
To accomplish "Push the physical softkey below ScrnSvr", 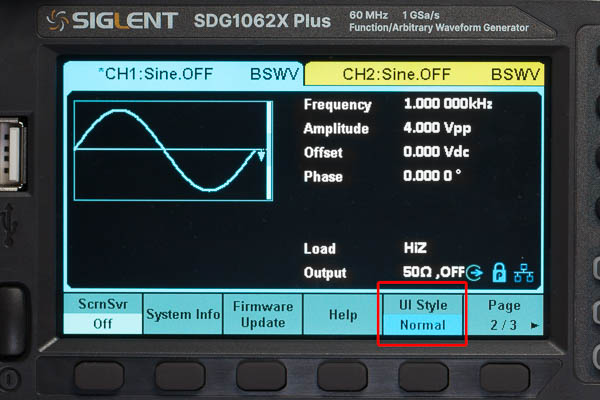I will point(99,377).
